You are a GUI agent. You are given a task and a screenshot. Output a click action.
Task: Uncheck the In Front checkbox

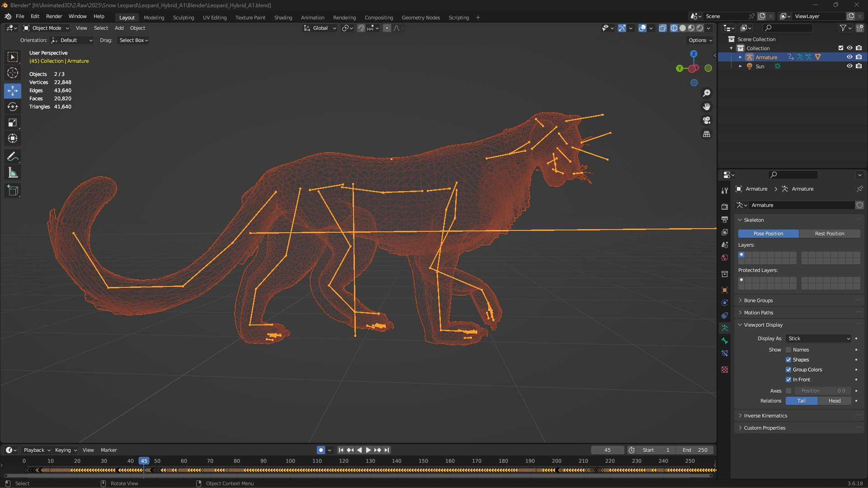coord(788,380)
